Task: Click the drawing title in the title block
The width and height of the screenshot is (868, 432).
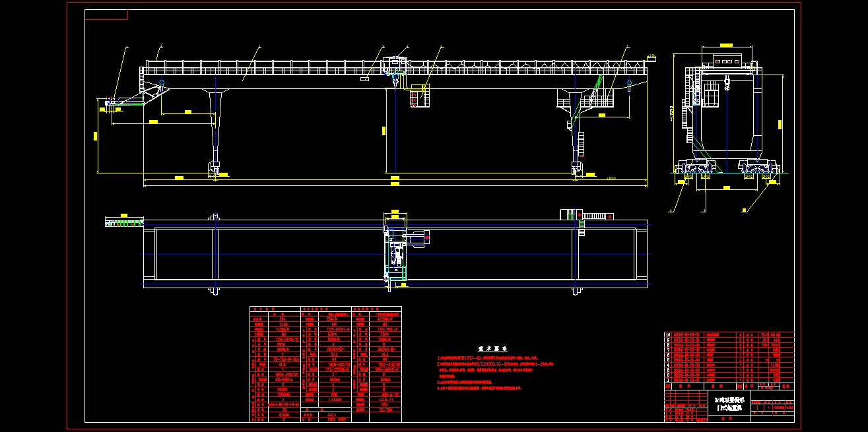Action: 729,404
